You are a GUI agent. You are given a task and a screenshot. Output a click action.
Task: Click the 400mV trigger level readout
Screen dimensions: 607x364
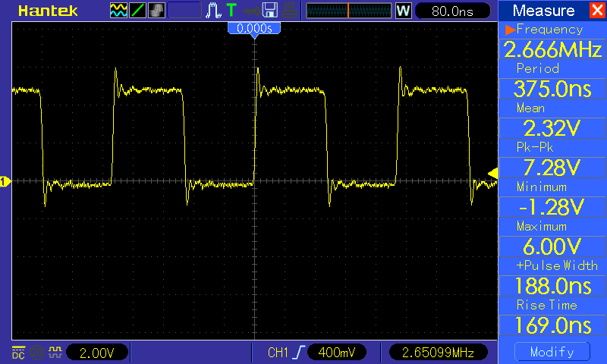click(336, 353)
